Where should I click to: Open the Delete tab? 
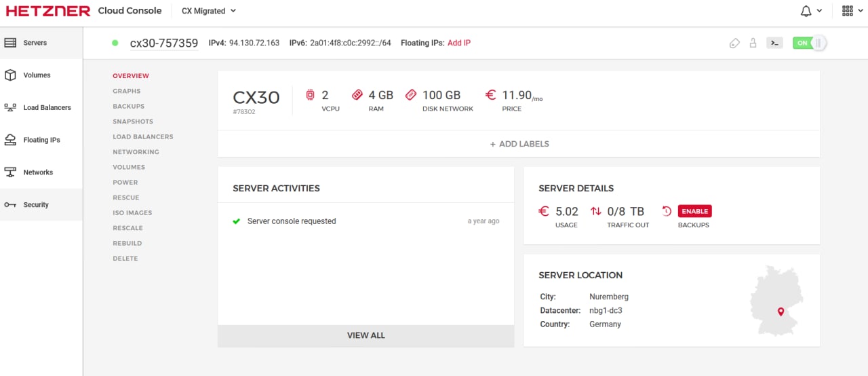tap(125, 259)
